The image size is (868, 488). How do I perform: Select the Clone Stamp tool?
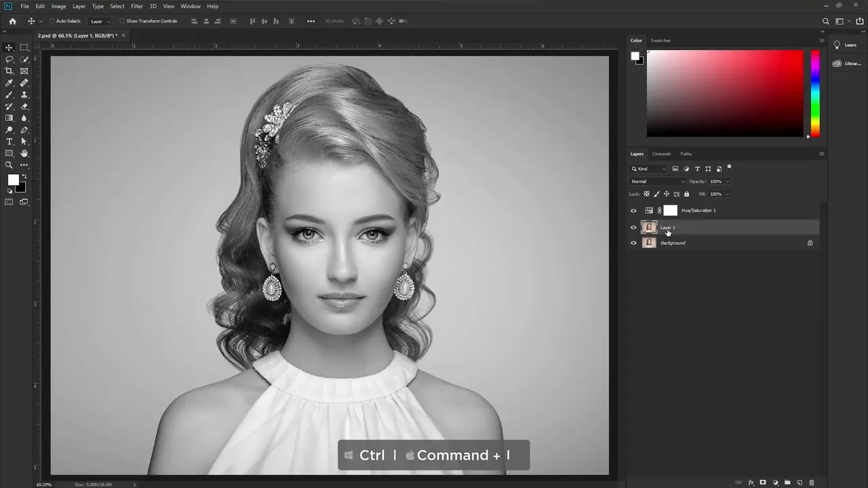point(24,94)
